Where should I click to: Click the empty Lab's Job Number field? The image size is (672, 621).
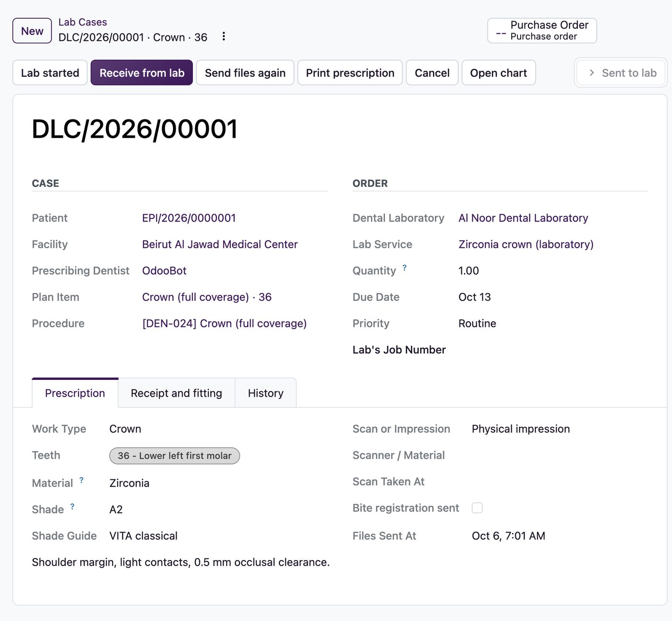[552, 350]
